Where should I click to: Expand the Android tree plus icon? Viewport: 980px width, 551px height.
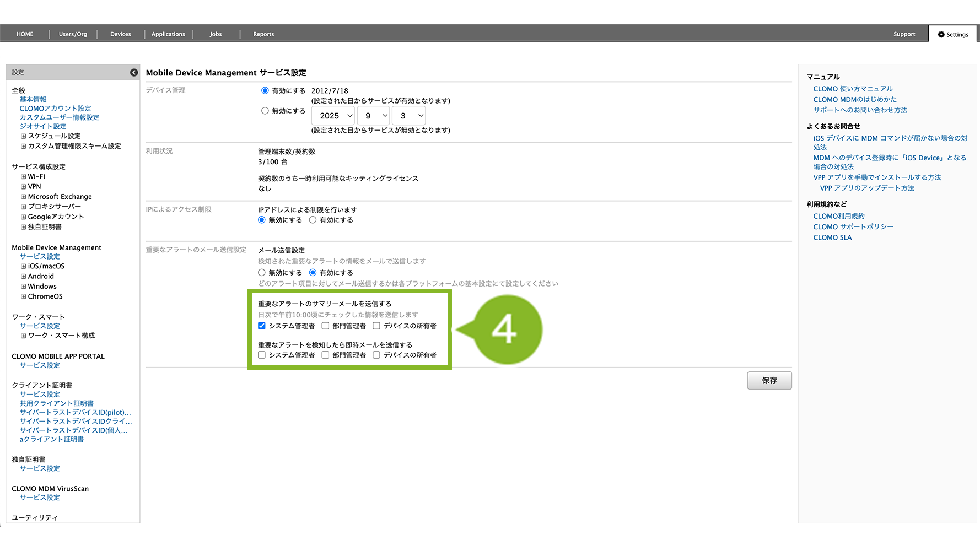click(24, 277)
